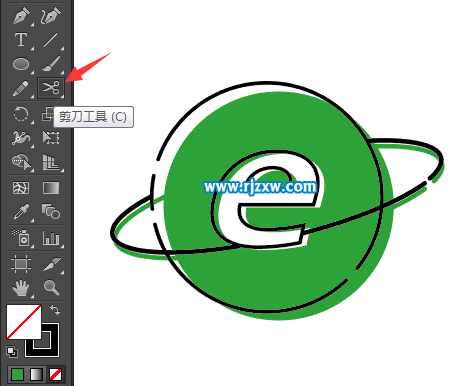Reset default fill and stroke

(12, 352)
